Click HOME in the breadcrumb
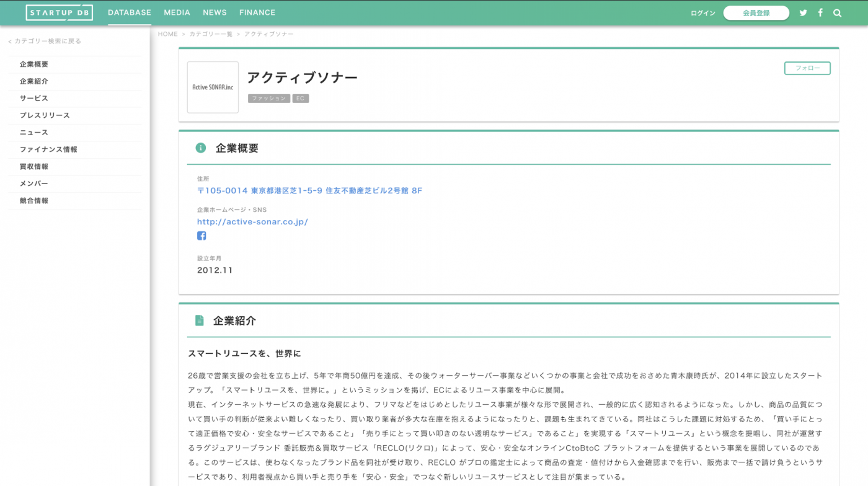Image resolution: width=868 pixels, height=486 pixels. 167,34
